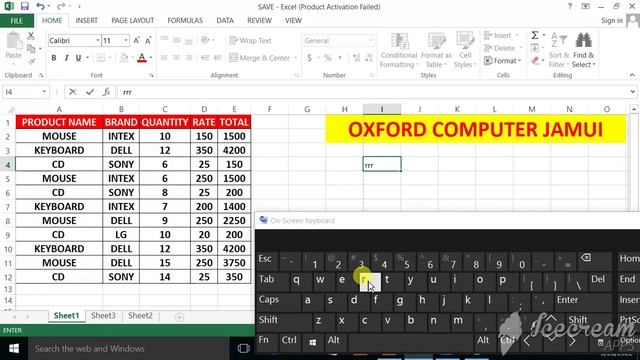Click the AutoSum sigma icon
This screenshot has height=360, width=640.
pos(535,36)
